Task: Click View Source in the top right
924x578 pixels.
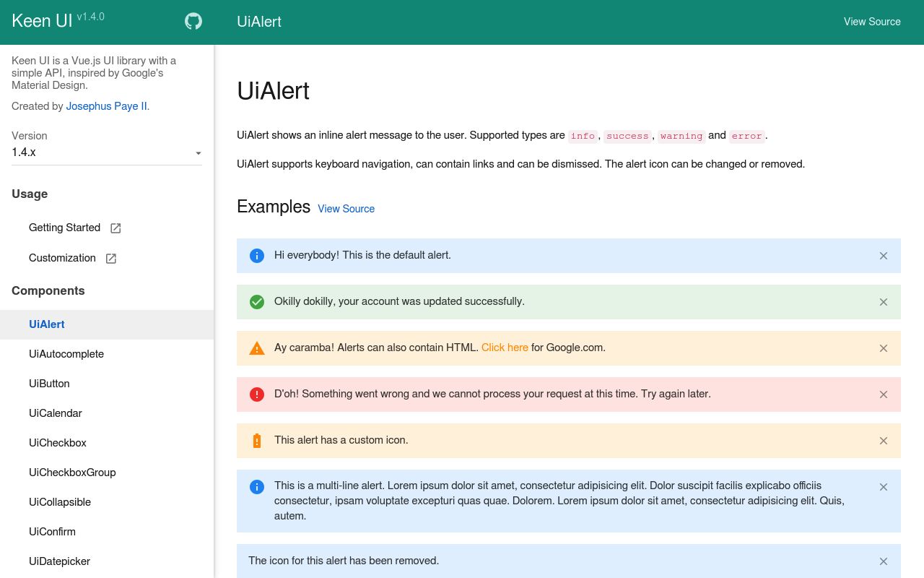Action: [872, 22]
